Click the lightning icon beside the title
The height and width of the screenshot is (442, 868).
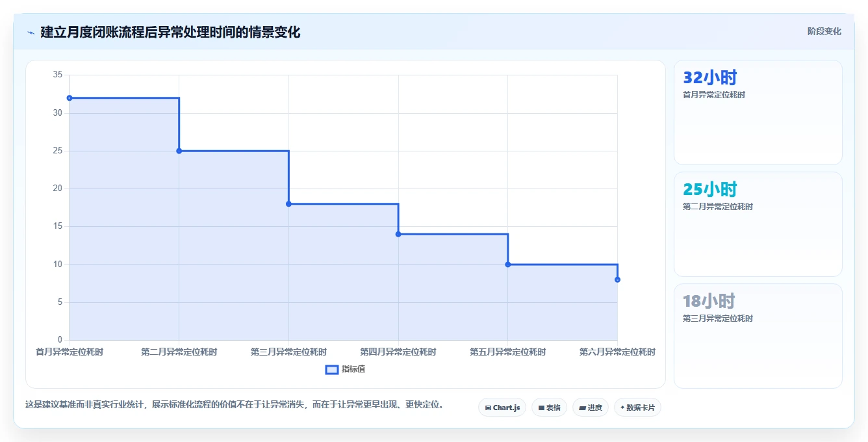click(31, 32)
